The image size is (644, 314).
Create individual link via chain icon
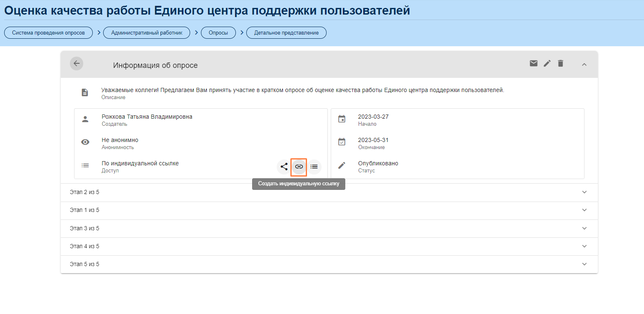(x=299, y=167)
